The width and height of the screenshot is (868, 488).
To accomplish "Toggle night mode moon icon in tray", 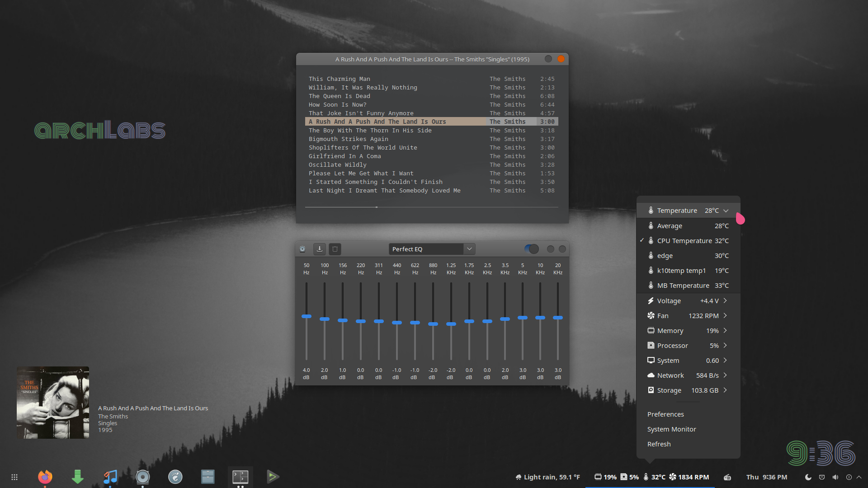I will pyautogui.click(x=808, y=477).
